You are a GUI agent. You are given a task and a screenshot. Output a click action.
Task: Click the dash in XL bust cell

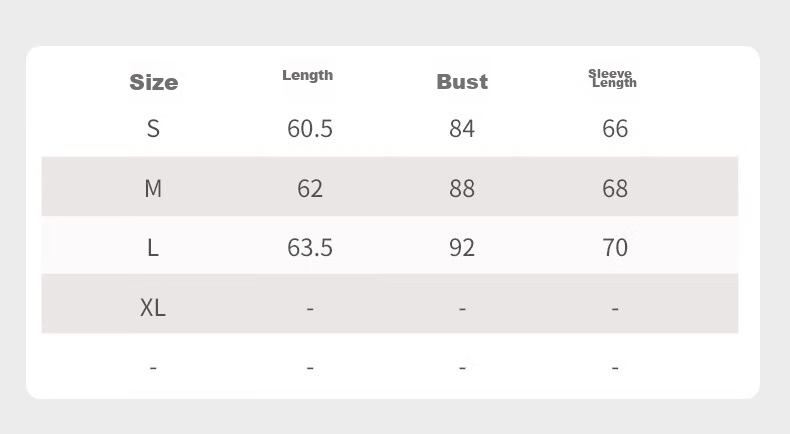463,308
